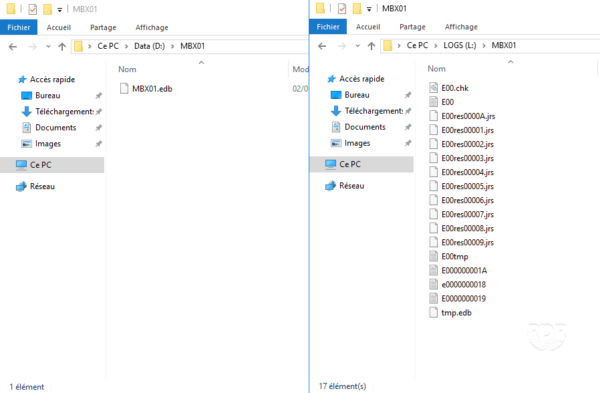This screenshot has height=393, width=600.
Task: Click LOGS (L:) breadcrumb in address bar
Action: pos(460,46)
